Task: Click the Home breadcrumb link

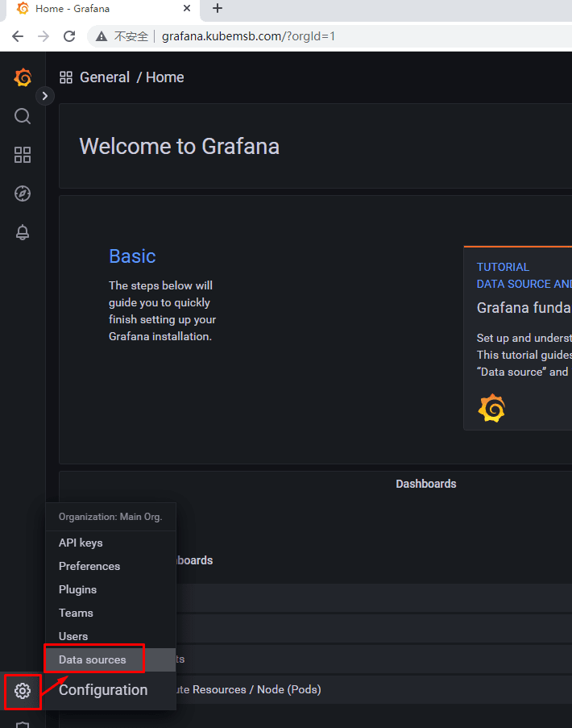Action: pyautogui.click(x=164, y=77)
